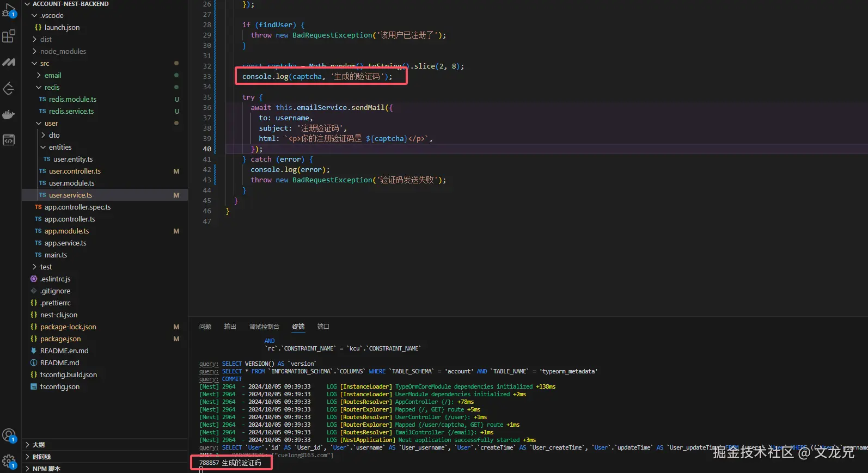The image size is (868, 473).
Task: Click terminal line 'Mapped {/user/captcha, GET} route'
Action: (359, 425)
